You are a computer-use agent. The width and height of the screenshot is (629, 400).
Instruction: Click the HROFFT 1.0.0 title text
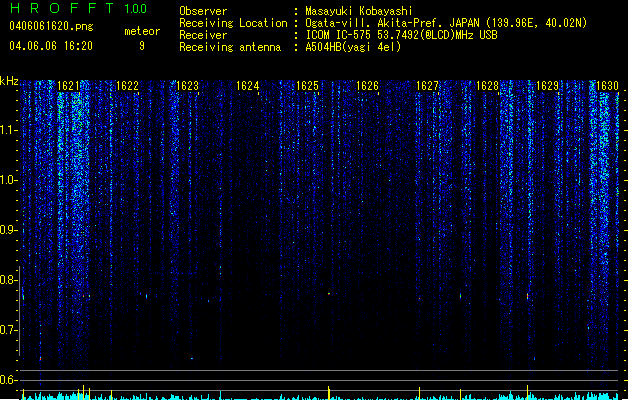(79, 8)
